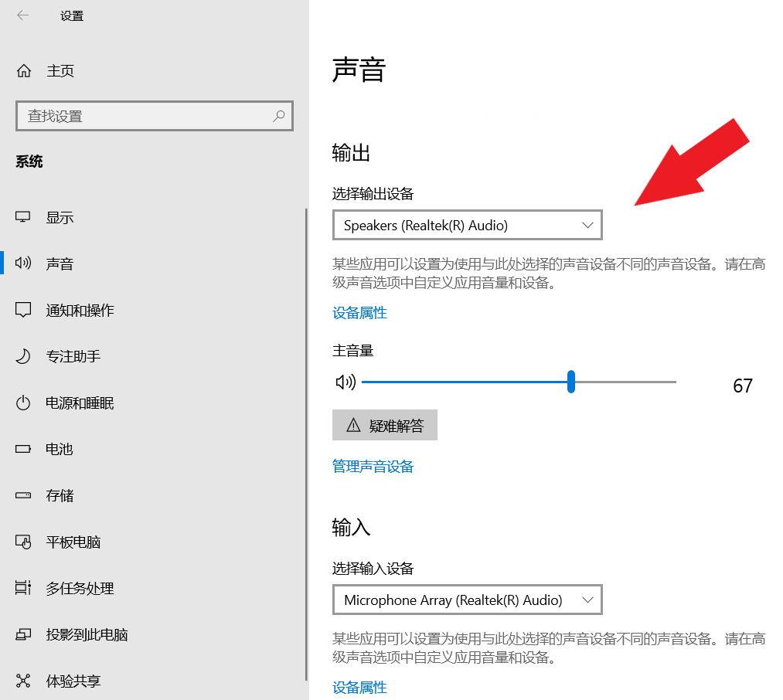Open the 管理声音设备 link

(373, 466)
